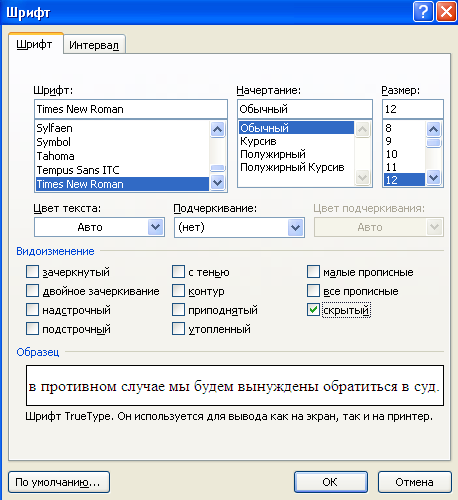This screenshot has width=458, height=500.
Task: Expand the Подчеркивание dropdown
Action: [x=239, y=227]
